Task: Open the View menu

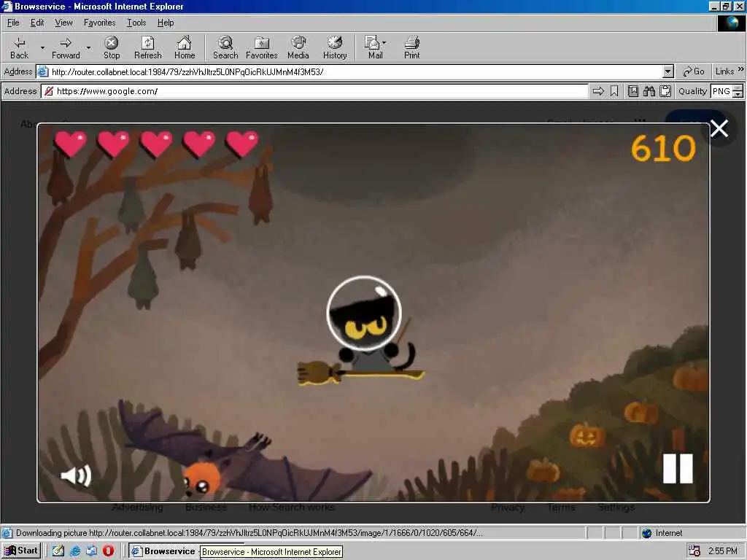Action: pyautogui.click(x=63, y=23)
